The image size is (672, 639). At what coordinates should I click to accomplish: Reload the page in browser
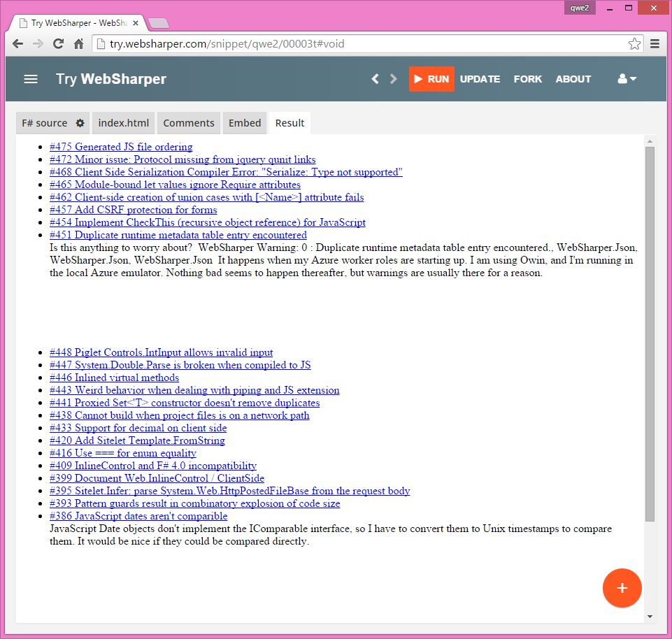[58, 44]
